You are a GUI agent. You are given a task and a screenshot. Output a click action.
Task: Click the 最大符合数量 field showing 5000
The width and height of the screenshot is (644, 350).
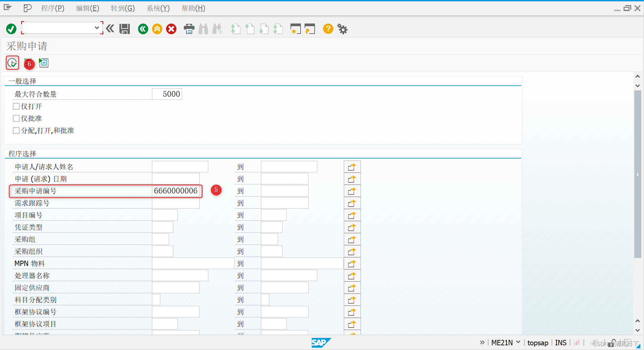[167, 94]
